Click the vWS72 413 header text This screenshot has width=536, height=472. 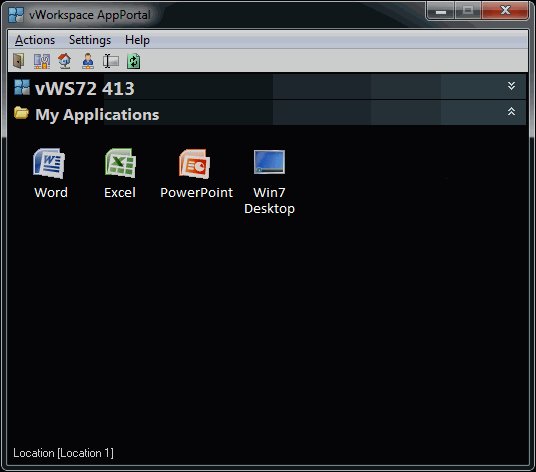coord(85,88)
